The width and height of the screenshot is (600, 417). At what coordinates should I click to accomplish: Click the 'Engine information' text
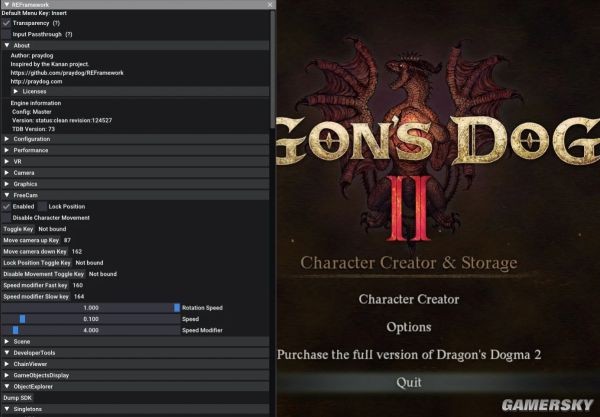click(x=36, y=103)
